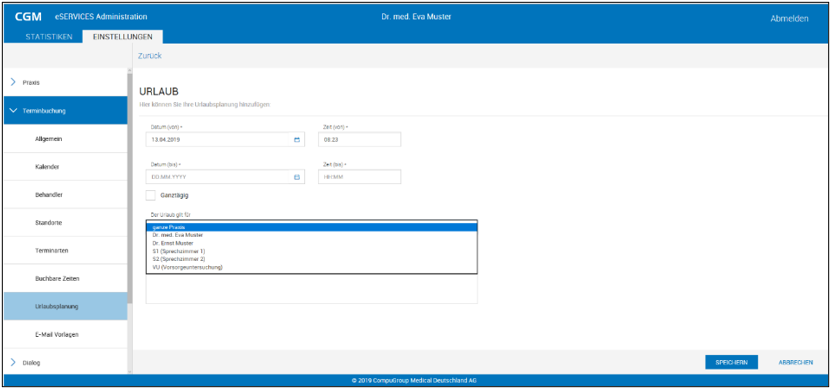
Task: Open Standorte in the sidebar
Action: click(66, 223)
